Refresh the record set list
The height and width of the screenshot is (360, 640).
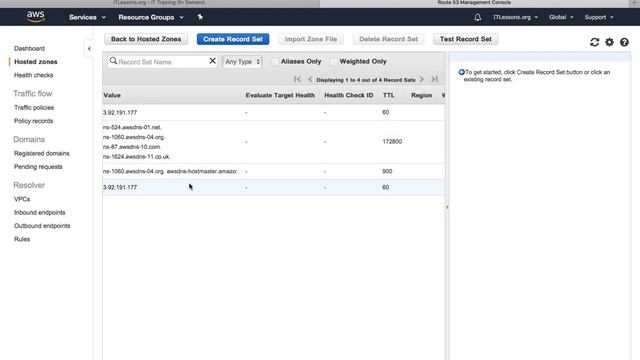coord(594,42)
